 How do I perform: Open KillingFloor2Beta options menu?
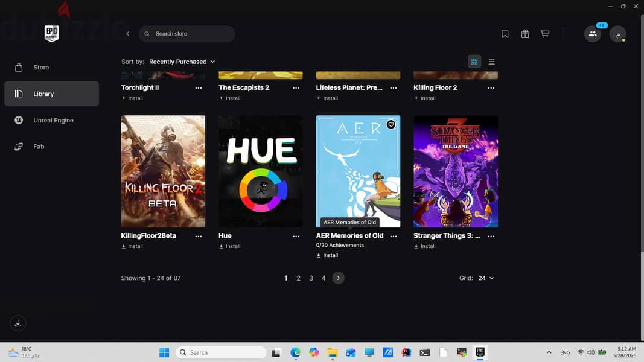(x=199, y=236)
